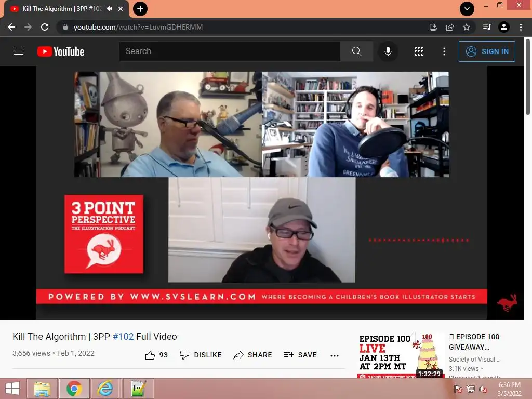
Task: Click the browser forward arrow
Action: (x=28, y=27)
